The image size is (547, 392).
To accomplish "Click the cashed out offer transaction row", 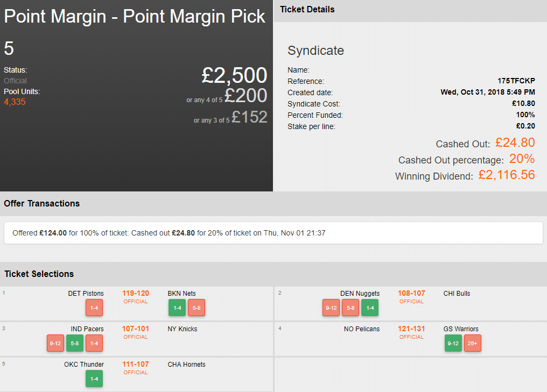I will click(273, 233).
